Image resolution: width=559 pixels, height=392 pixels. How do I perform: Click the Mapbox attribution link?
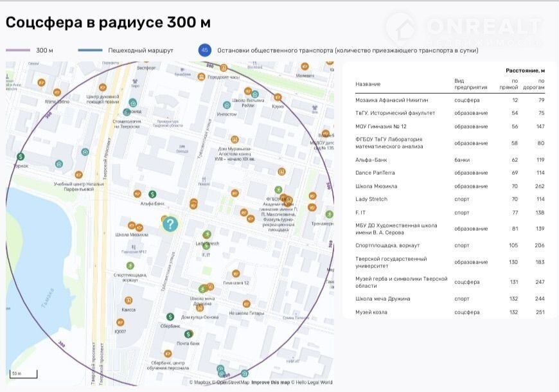point(202,382)
